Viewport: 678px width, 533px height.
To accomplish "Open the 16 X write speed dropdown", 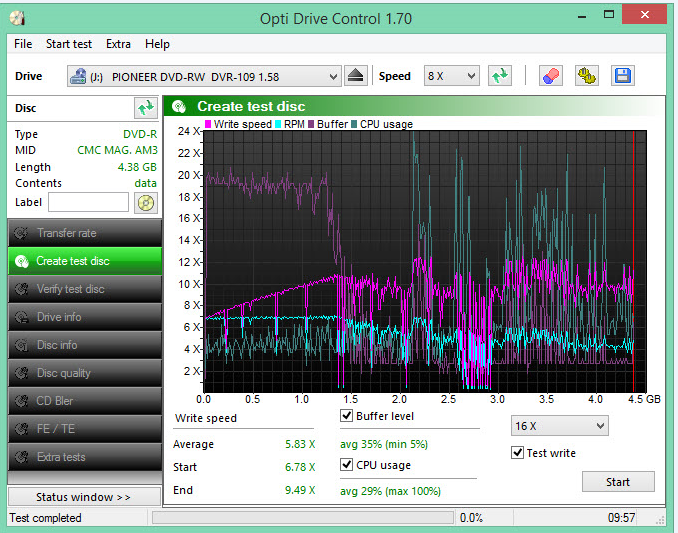I will click(560, 426).
